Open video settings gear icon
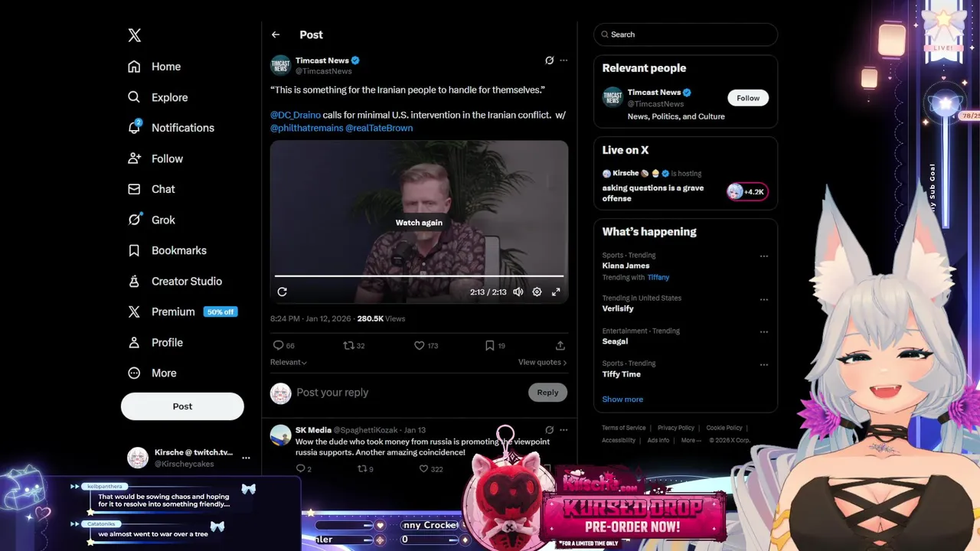980x551 pixels. [x=537, y=292]
